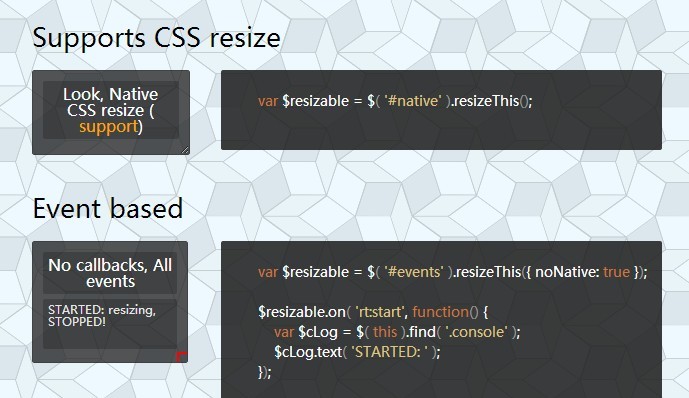Click the '#native' selector string in code
This screenshot has height=398, width=689.
(x=413, y=101)
